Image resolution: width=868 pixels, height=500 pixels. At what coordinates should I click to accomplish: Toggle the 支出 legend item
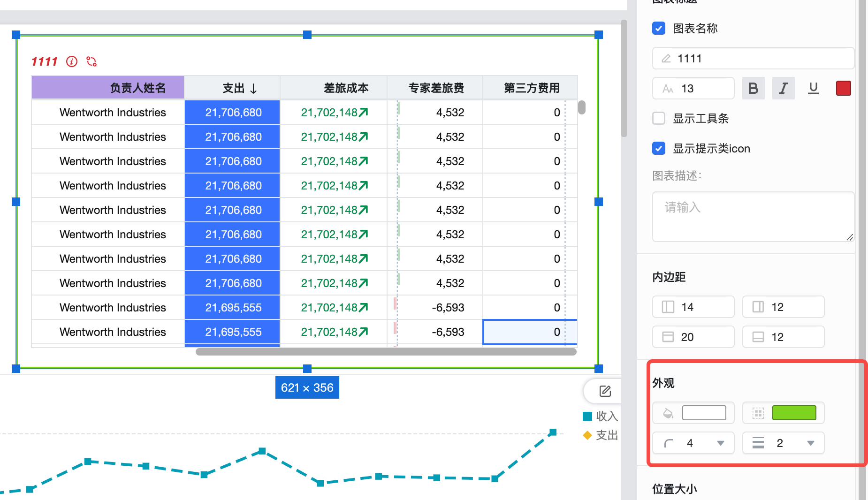pos(601,435)
